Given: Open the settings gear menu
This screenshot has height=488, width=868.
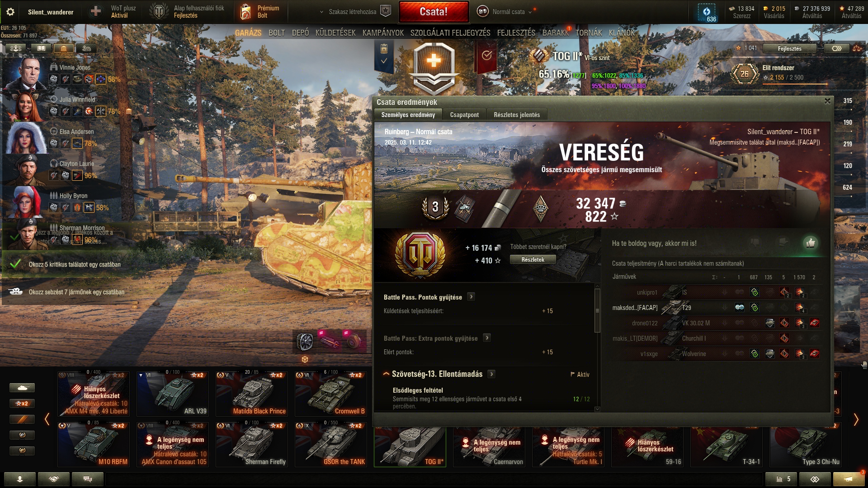Looking at the screenshot, I should click(x=10, y=12).
